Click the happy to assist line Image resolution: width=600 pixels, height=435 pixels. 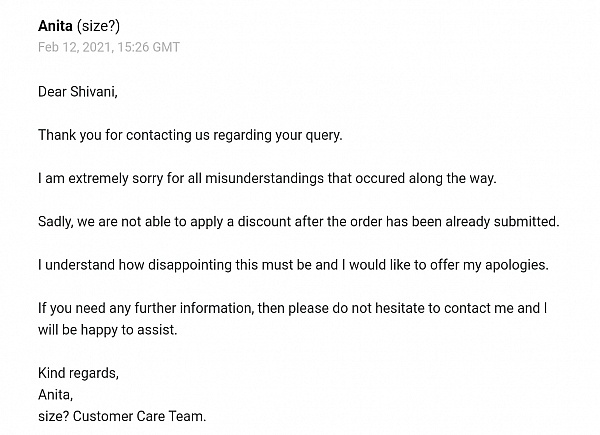[108, 330]
